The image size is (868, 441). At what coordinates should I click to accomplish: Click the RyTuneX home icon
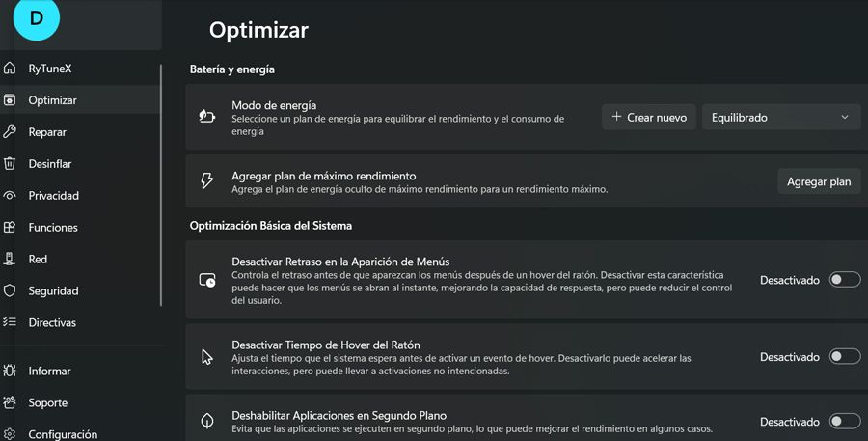[x=10, y=69]
